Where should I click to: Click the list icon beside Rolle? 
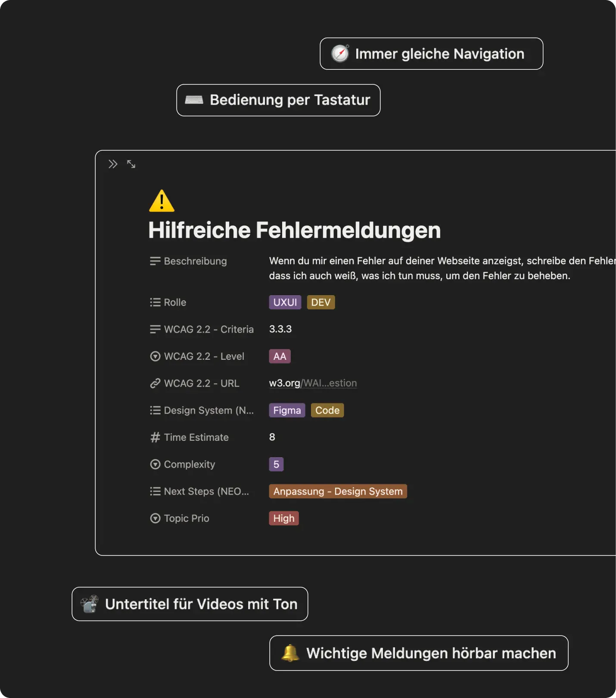(155, 302)
